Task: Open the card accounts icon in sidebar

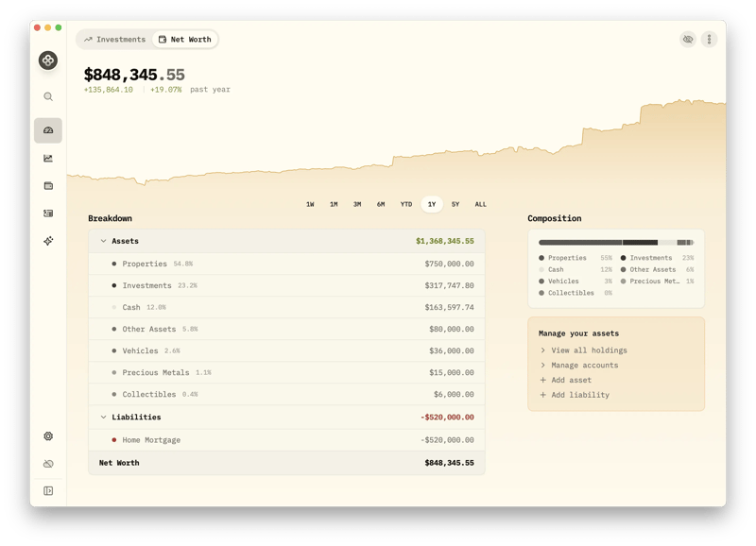Action: (47, 185)
